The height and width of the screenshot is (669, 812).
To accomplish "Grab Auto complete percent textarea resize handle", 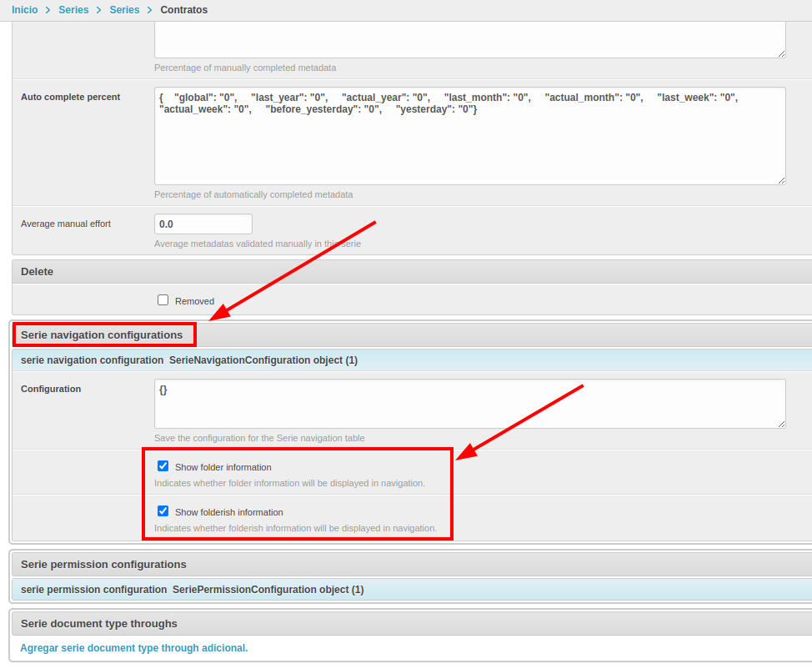I will click(x=781, y=180).
